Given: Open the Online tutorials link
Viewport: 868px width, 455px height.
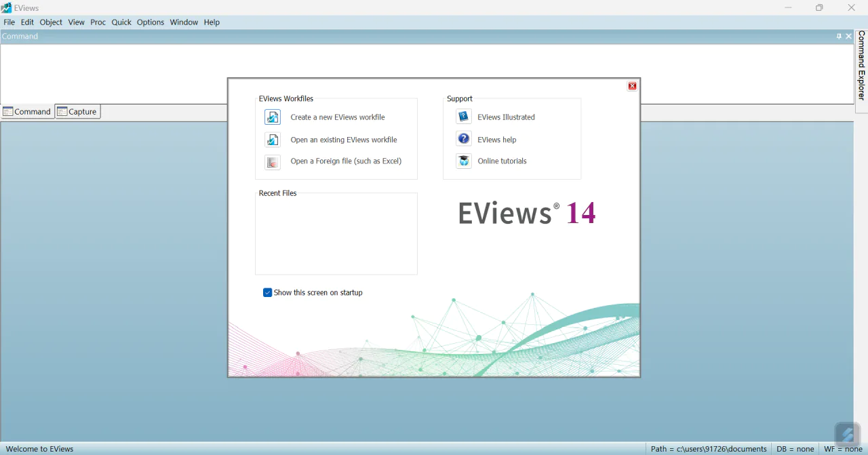Looking at the screenshot, I should pos(502,161).
